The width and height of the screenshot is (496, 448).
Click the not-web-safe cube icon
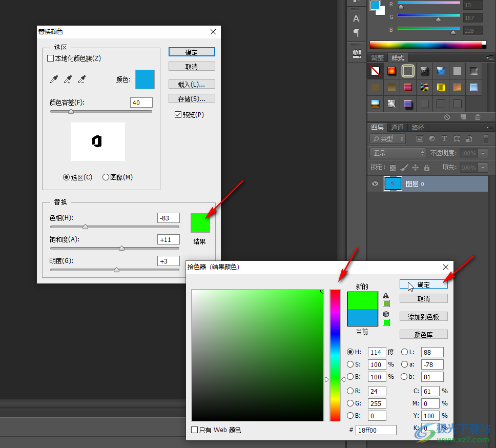coord(386,314)
